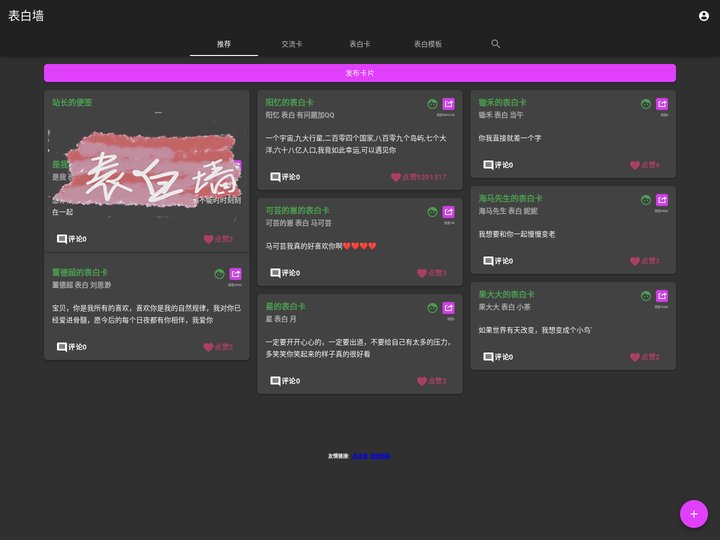Open the 锄禾的表白卡 title link
Viewport: 720px width, 540px height.
[502, 102]
